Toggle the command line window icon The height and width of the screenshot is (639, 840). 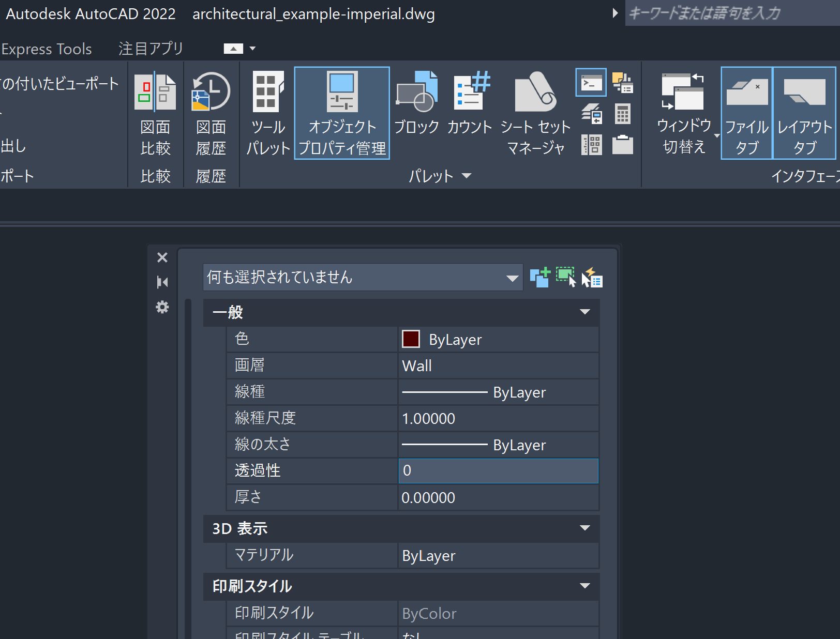pyautogui.click(x=591, y=83)
